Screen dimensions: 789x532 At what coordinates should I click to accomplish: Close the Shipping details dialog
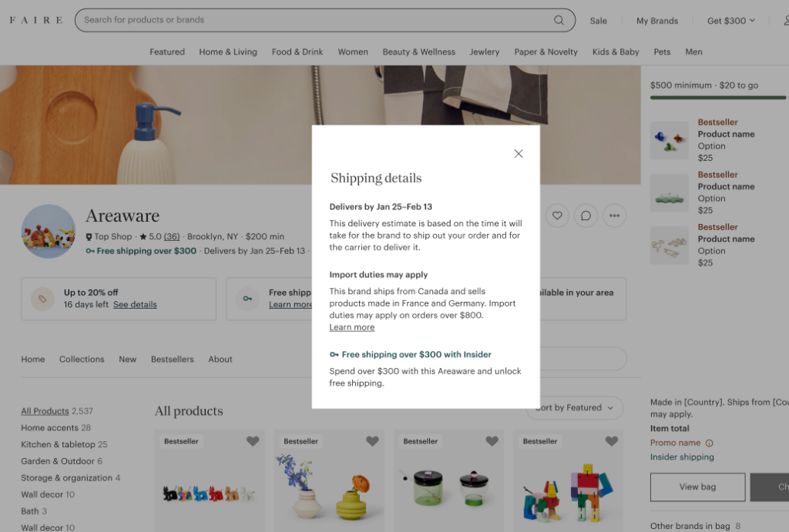(x=519, y=154)
